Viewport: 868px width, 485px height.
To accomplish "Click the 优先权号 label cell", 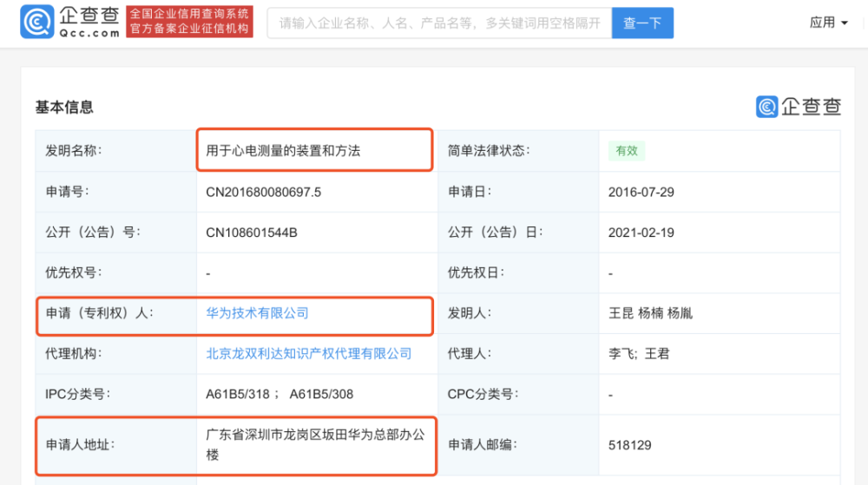I will click(116, 272).
